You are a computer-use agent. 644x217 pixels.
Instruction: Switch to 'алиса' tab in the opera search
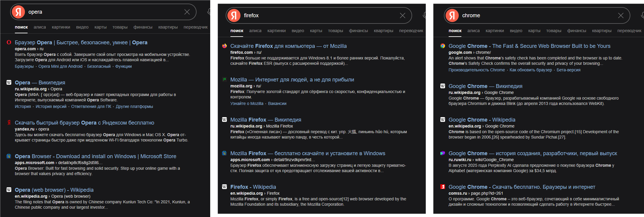[x=40, y=27]
